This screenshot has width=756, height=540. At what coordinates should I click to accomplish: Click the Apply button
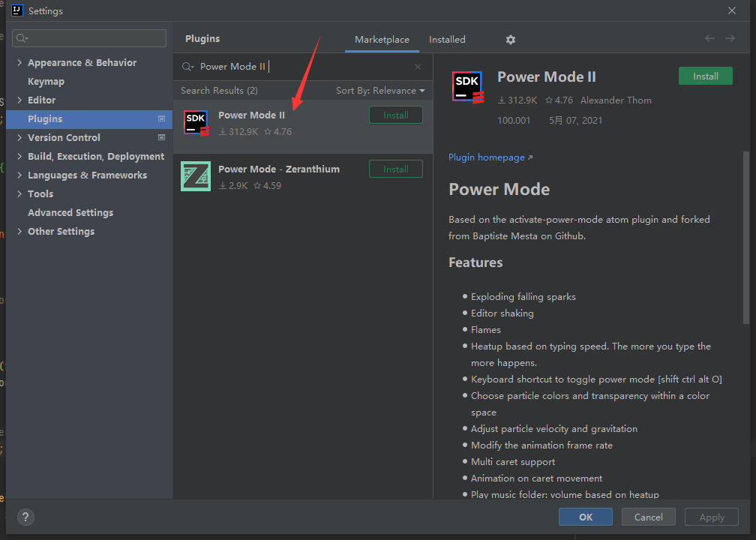pyautogui.click(x=712, y=517)
